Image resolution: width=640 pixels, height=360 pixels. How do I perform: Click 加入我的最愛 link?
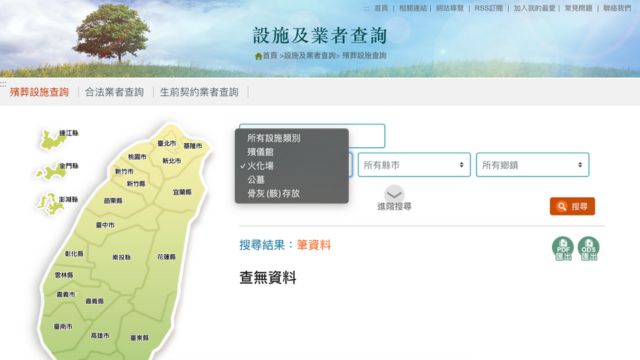click(x=534, y=8)
